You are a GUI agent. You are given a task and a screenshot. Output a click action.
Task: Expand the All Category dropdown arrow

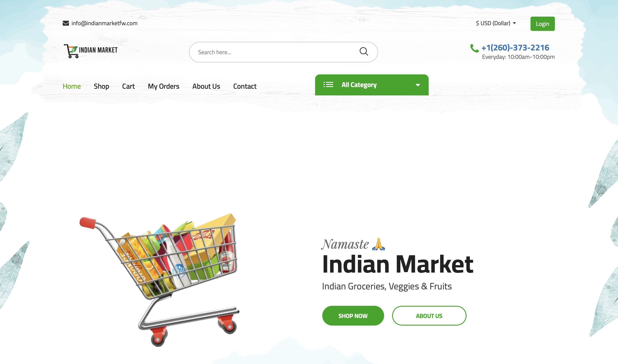coord(418,85)
